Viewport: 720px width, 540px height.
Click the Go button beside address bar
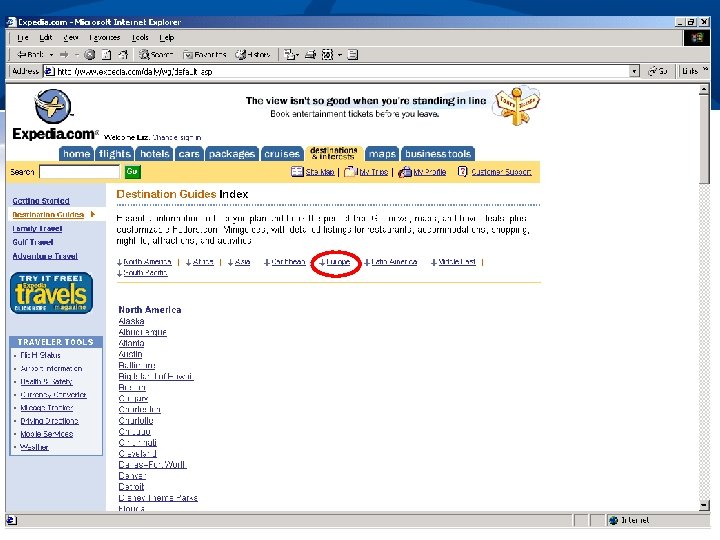coord(657,71)
